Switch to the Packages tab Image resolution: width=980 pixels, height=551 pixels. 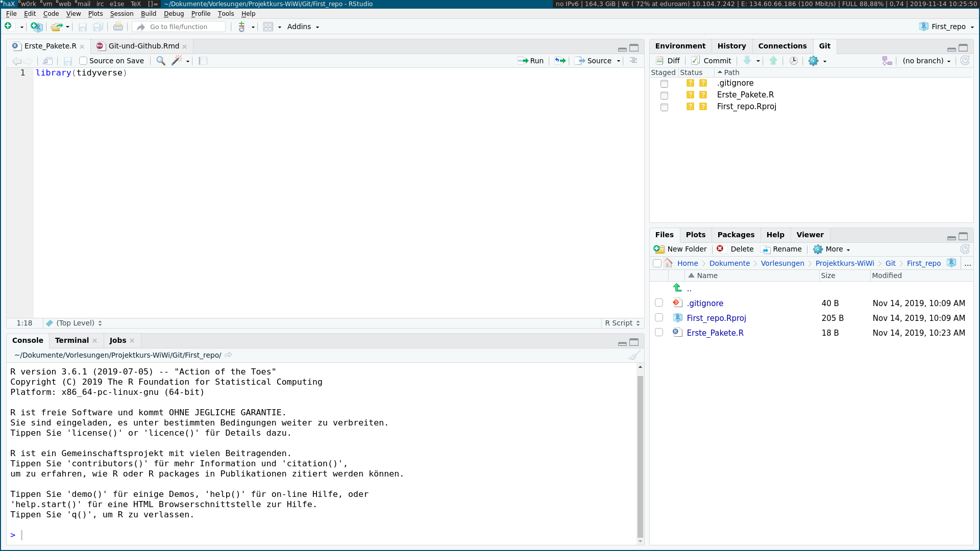[x=736, y=235]
